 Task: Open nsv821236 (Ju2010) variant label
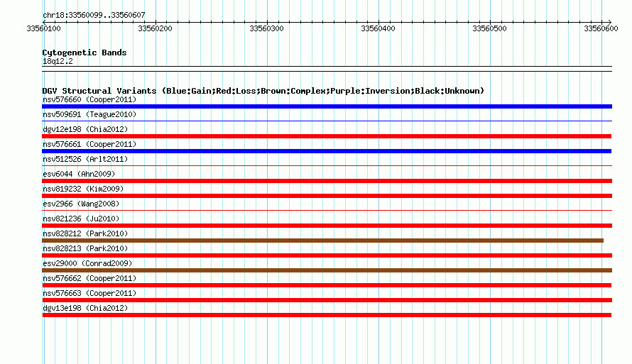click(x=81, y=219)
